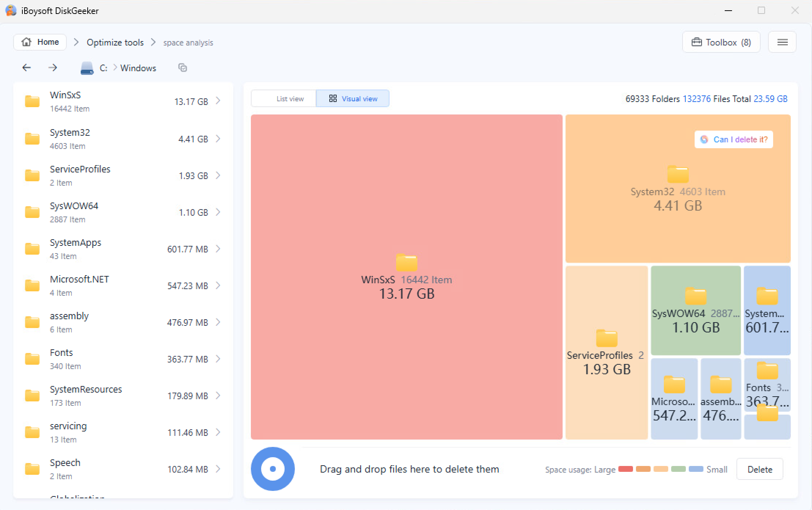Click the WinSxS folder icon in sidebar list
The height and width of the screenshot is (510, 812).
32,101
